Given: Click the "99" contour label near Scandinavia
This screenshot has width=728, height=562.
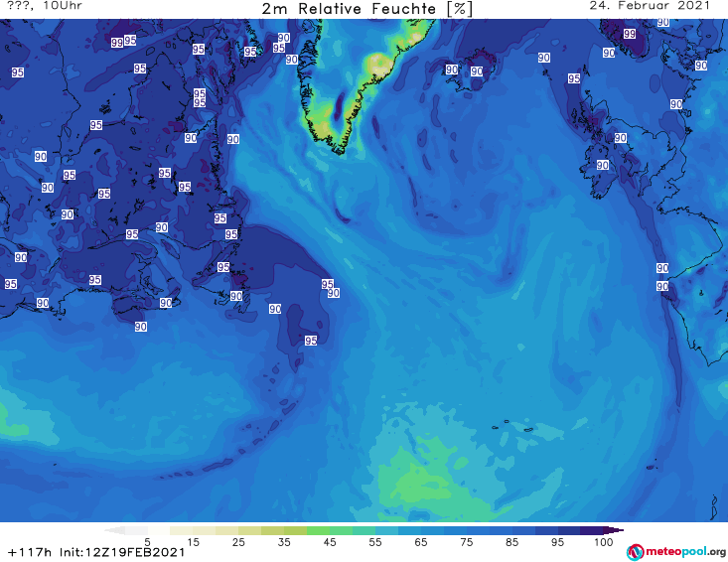Looking at the screenshot, I should pyautogui.click(x=630, y=34).
